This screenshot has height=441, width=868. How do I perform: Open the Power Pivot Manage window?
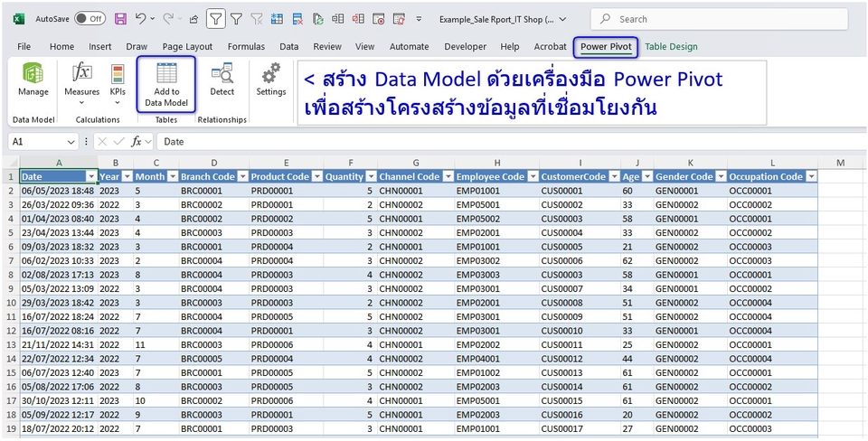[x=33, y=80]
